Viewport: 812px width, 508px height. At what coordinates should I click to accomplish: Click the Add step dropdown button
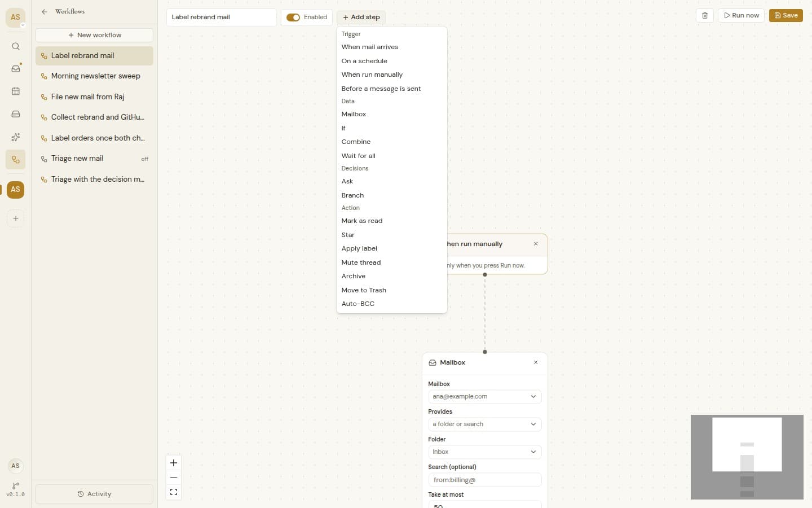[361, 17]
